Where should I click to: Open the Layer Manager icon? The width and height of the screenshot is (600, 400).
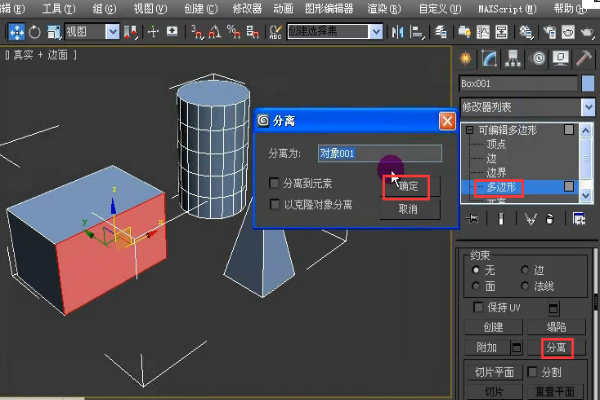click(441, 32)
